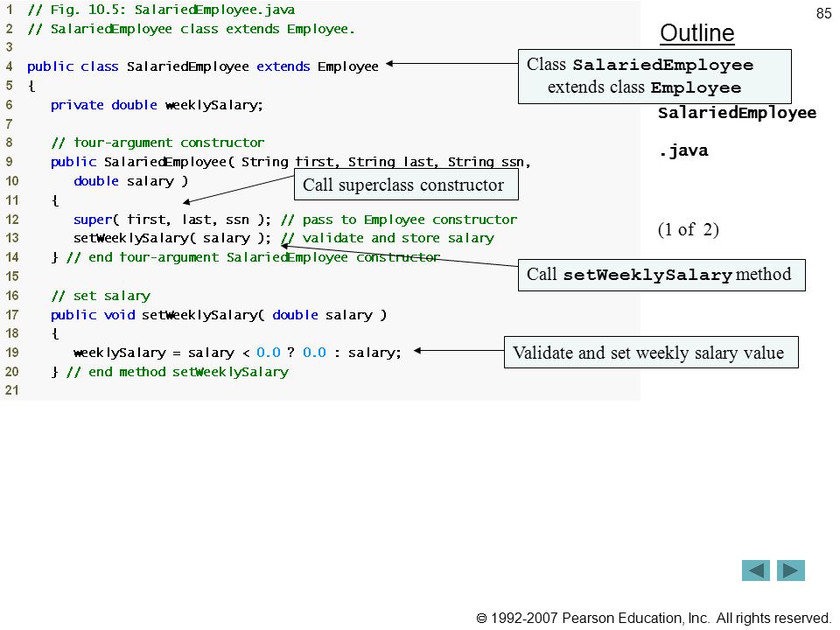Click the 'pass to Employee constructor' comment
840x630 pixels.
click(x=399, y=220)
